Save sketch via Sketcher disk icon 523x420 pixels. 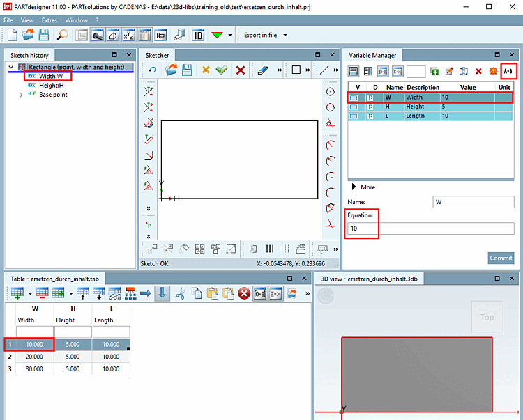click(187, 70)
